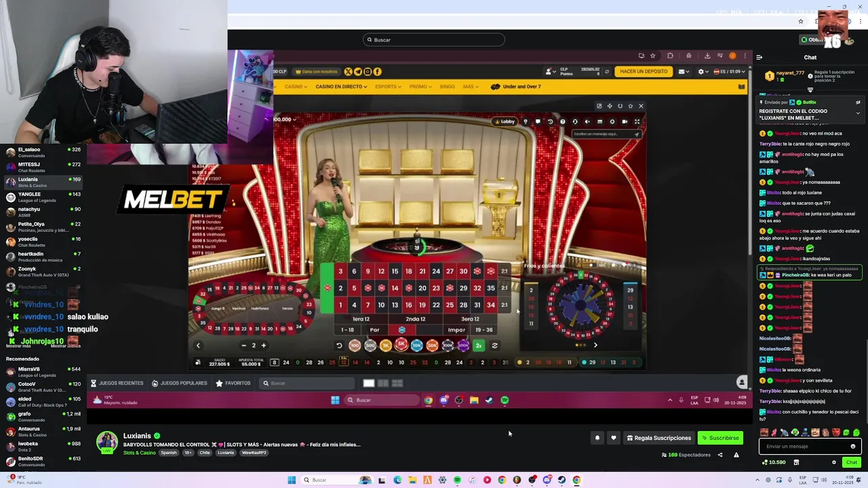
Task: Bet on 19 - 36 range
Action: coord(484,330)
